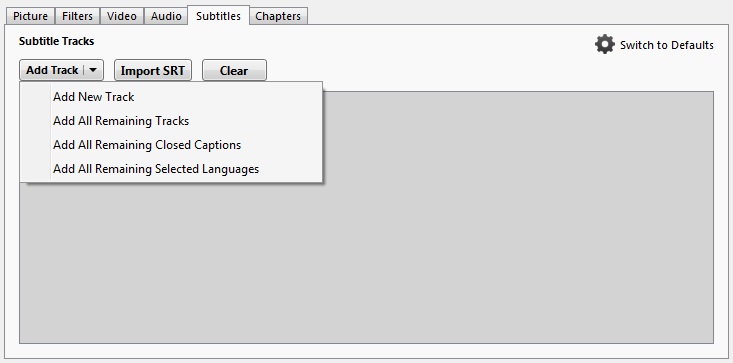Click the Switch to Defaults text
Viewport: 733px width, 363px height.
pyautogui.click(x=667, y=45)
